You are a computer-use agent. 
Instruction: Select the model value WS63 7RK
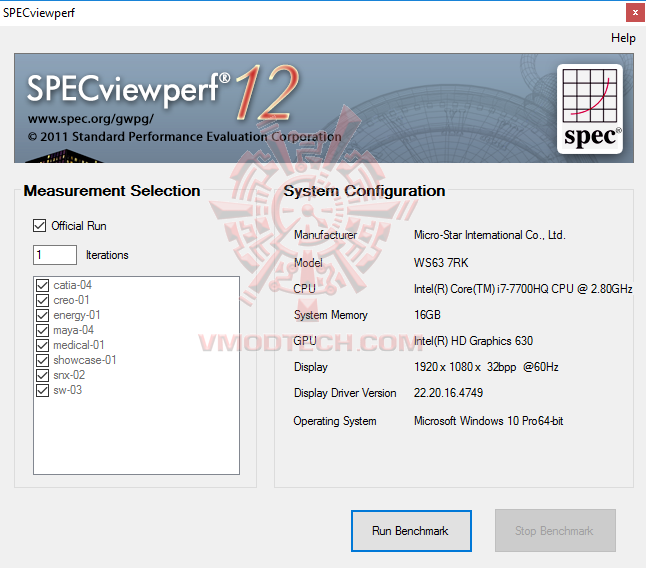[x=441, y=263]
